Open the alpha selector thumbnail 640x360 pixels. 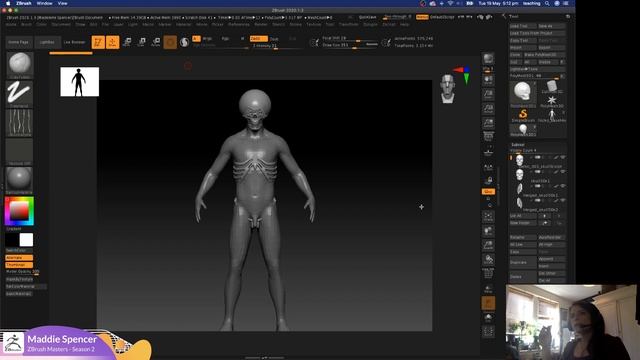pos(19,122)
